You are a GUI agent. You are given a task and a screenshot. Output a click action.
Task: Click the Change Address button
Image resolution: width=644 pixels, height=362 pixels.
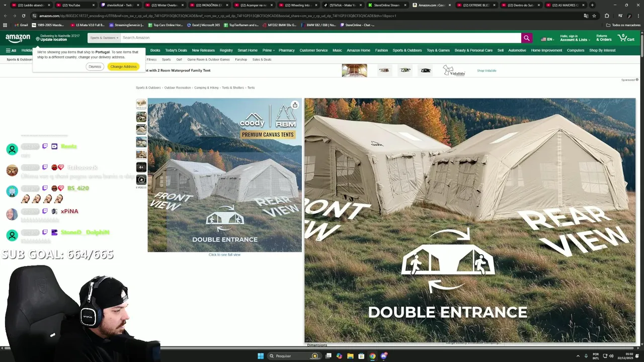(123, 66)
